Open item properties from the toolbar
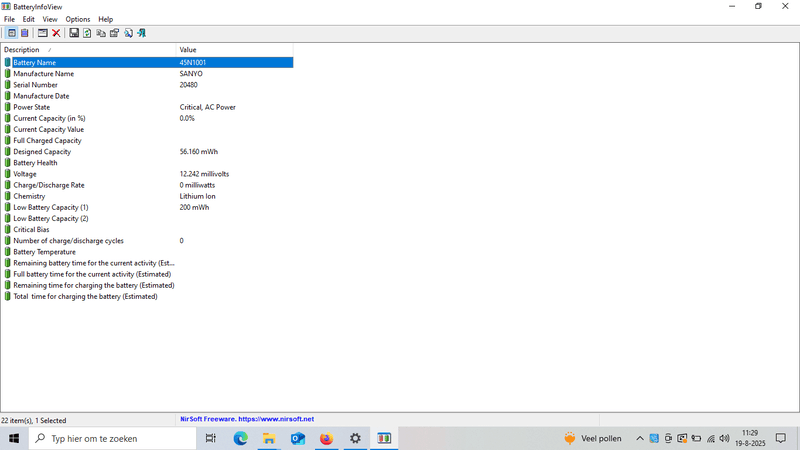Viewport: 800px width, 450px height. (114, 33)
